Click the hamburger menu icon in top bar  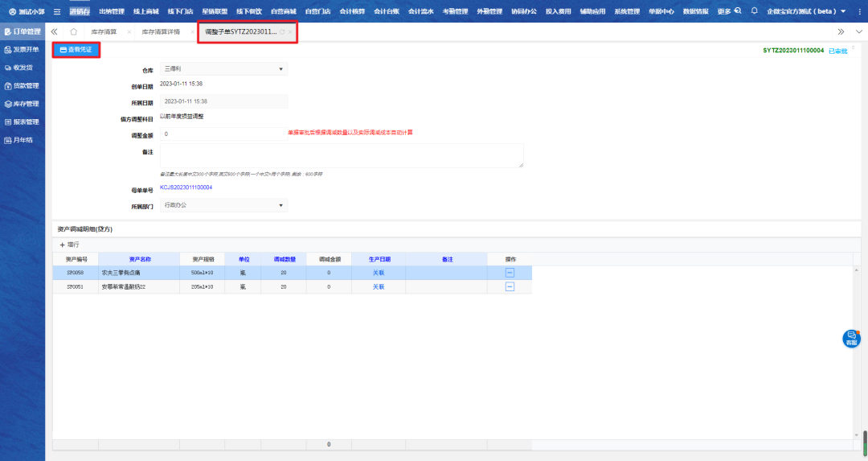[x=57, y=11]
